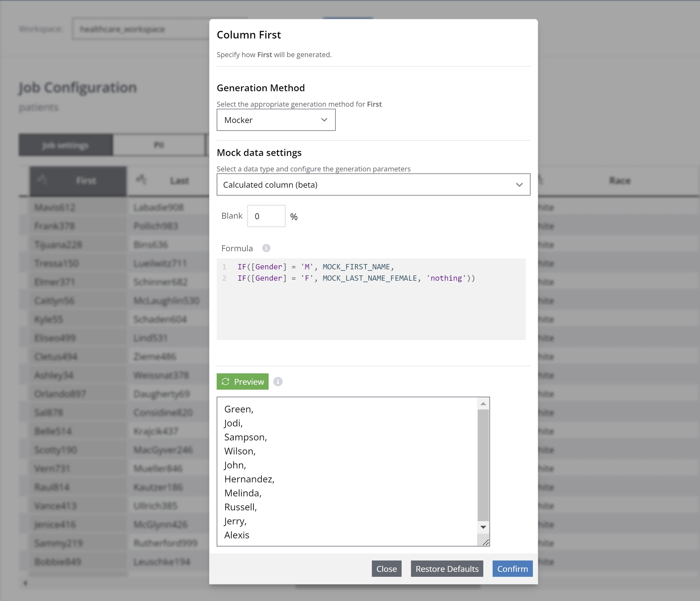Switch to the Job settings tab
This screenshot has width=700, height=601.
[66, 145]
